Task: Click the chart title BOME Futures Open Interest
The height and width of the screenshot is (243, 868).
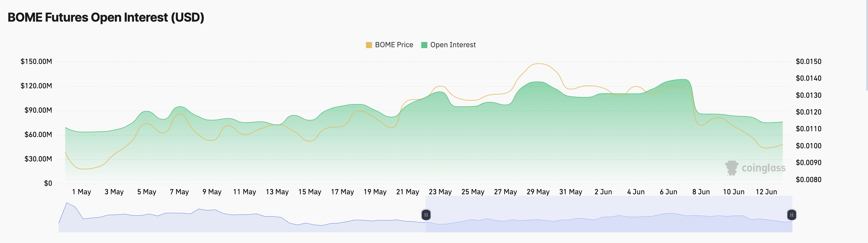Action: pos(106,18)
